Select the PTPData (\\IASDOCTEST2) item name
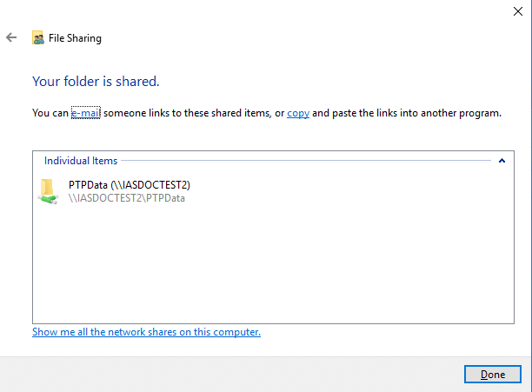This screenshot has width=532, height=392. point(130,185)
